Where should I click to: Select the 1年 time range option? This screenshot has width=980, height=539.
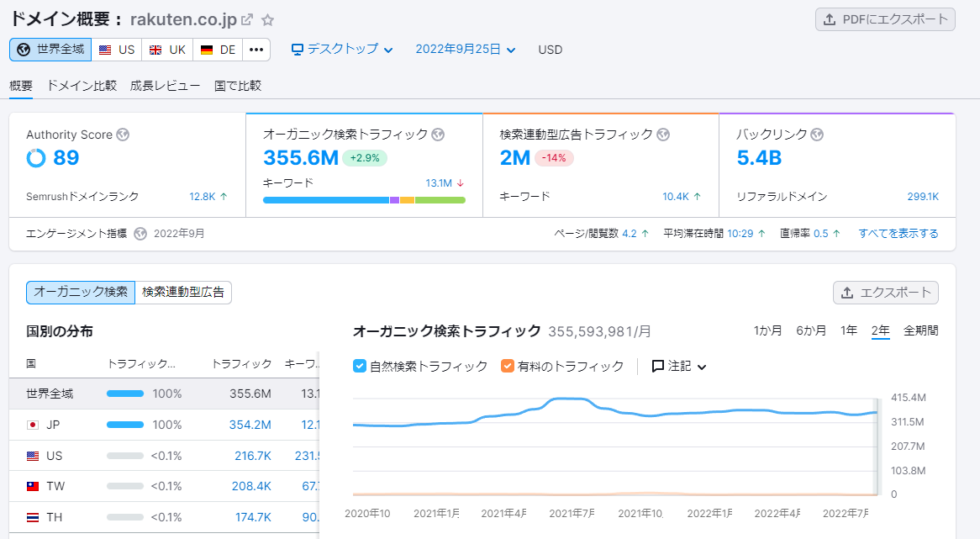pos(849,330)
